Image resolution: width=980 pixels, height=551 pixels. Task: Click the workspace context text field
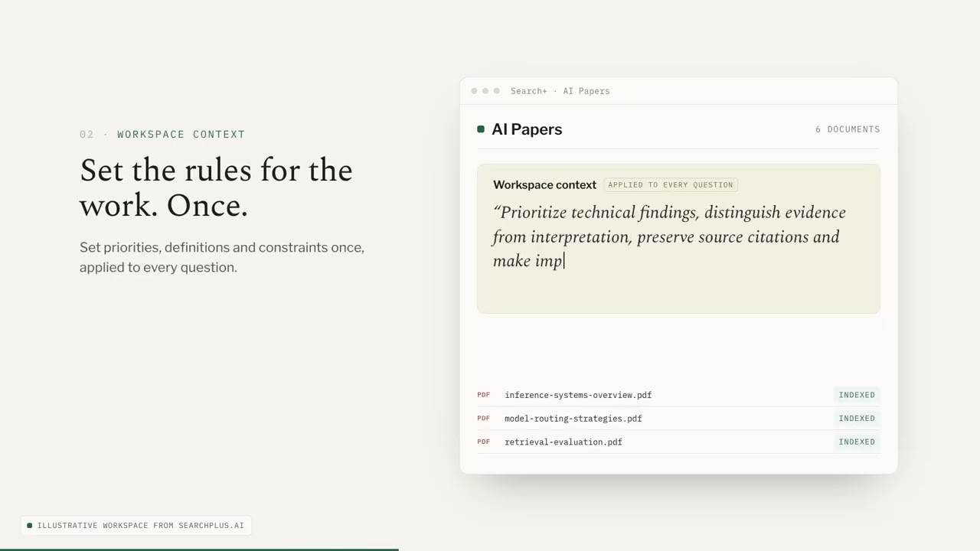pos(678,239)
